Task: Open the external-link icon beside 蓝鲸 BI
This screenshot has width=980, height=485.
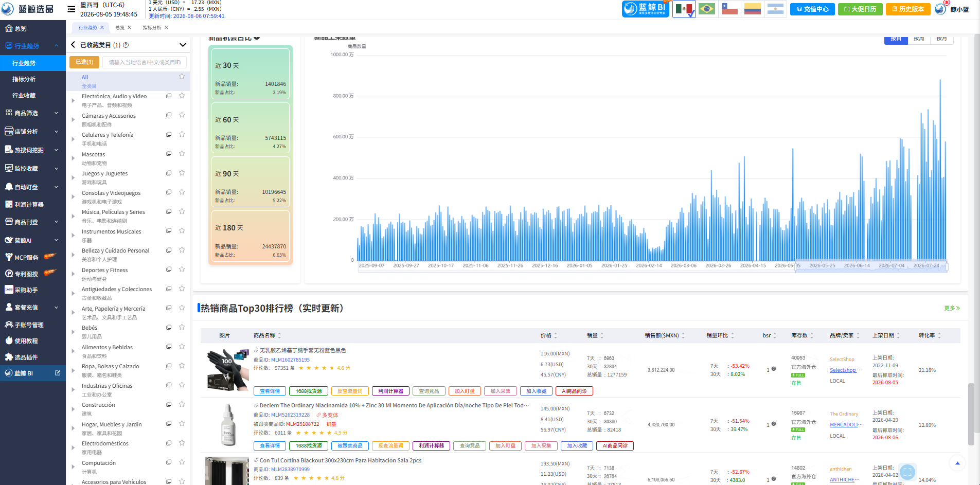Action: [x=58, y=373]
